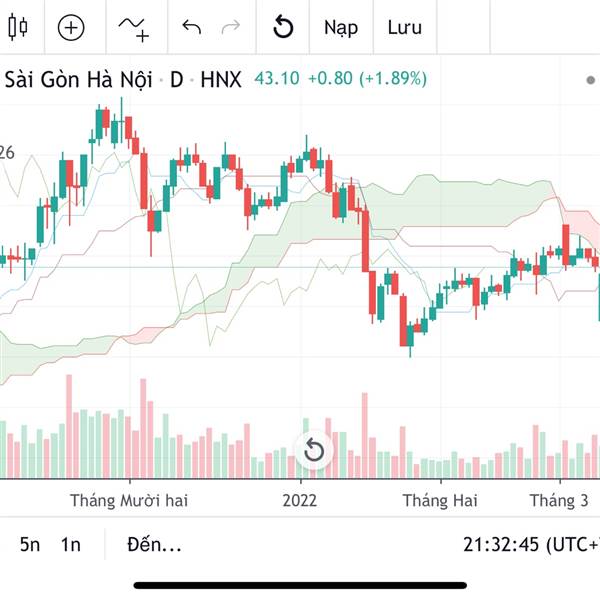Select the 1n time range
Image resolution: width=600 pixels, height=600 pixels.
coord(70,545)
